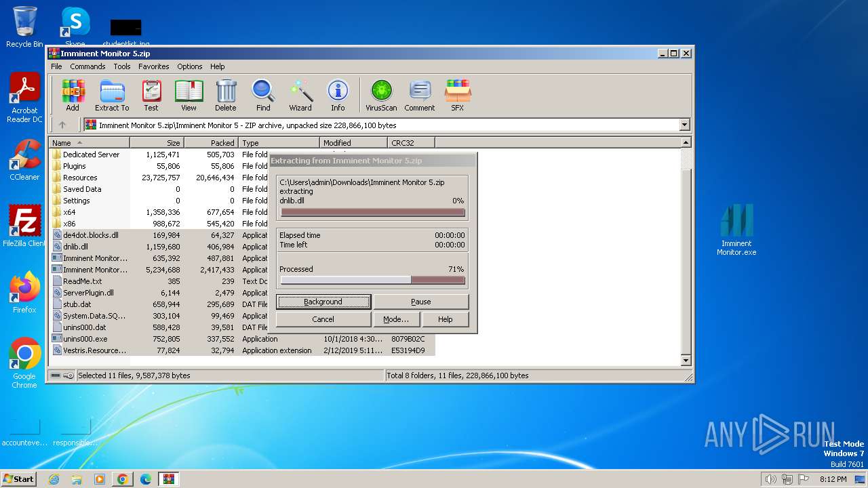Click the Info toolbar icon
Image resolution: width=868 pixels, height=488 pixels.
338,96
